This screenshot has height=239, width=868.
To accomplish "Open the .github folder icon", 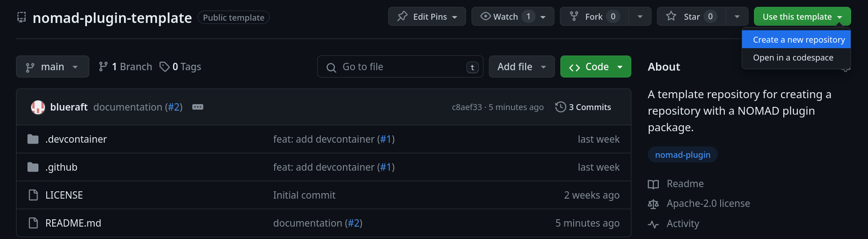I will tap(33, 167).
